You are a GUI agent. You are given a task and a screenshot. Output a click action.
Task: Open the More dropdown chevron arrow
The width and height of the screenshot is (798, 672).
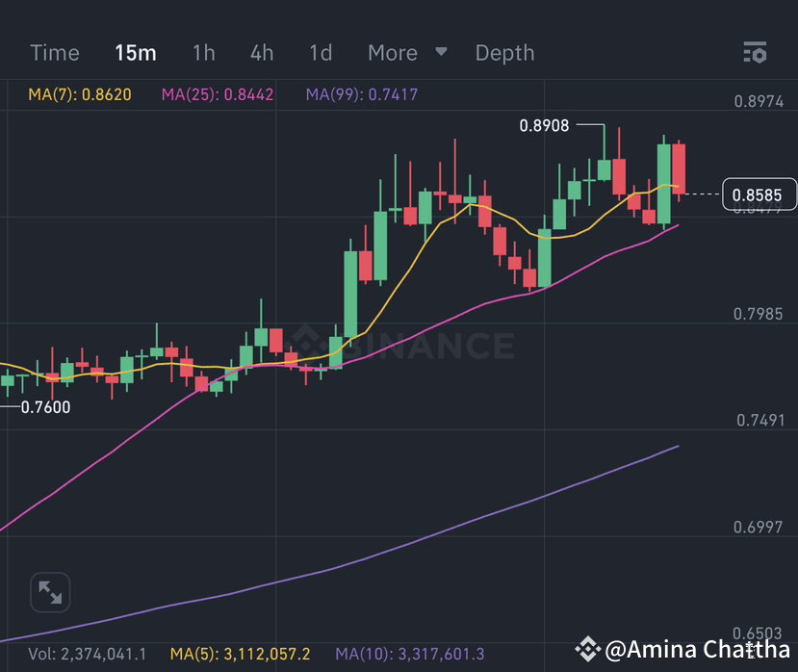click(440, 53)
